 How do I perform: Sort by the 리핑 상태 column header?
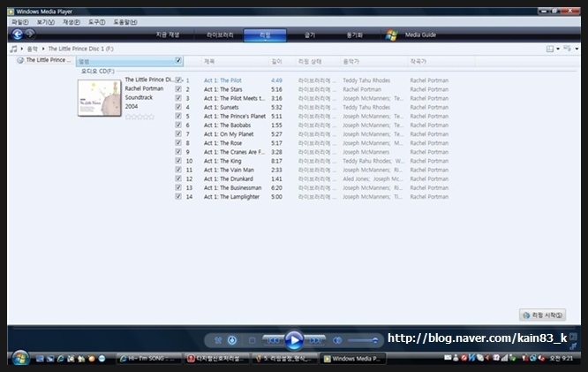318,61
